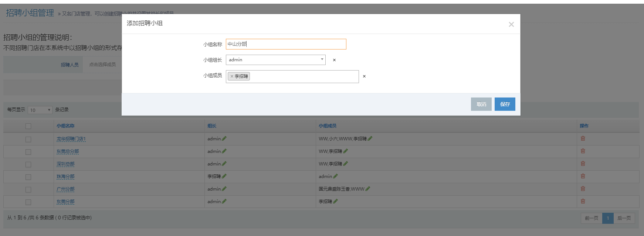Select the checkbox for 东莞分部 row
Viewport: 644px width, 236px height.
(28, 202)
